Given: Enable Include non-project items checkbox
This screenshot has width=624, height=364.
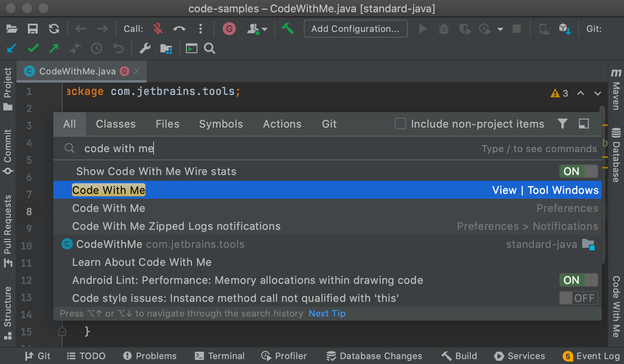Looking at the screenshot, I should point(400,124).
